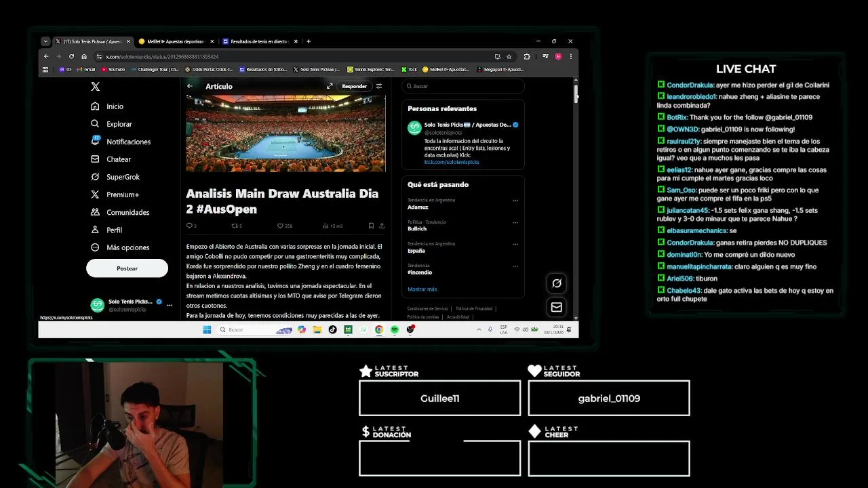Open Solo Tenis Picks relevant profile

[x=468, y=125]
